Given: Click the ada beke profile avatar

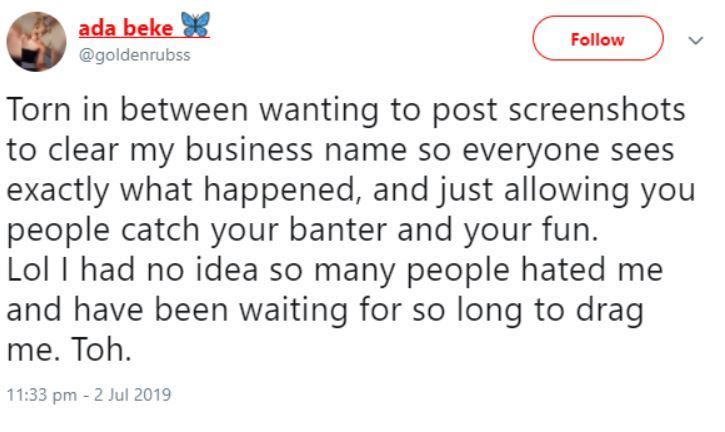Looking at the screenshot, I should 38,41.
